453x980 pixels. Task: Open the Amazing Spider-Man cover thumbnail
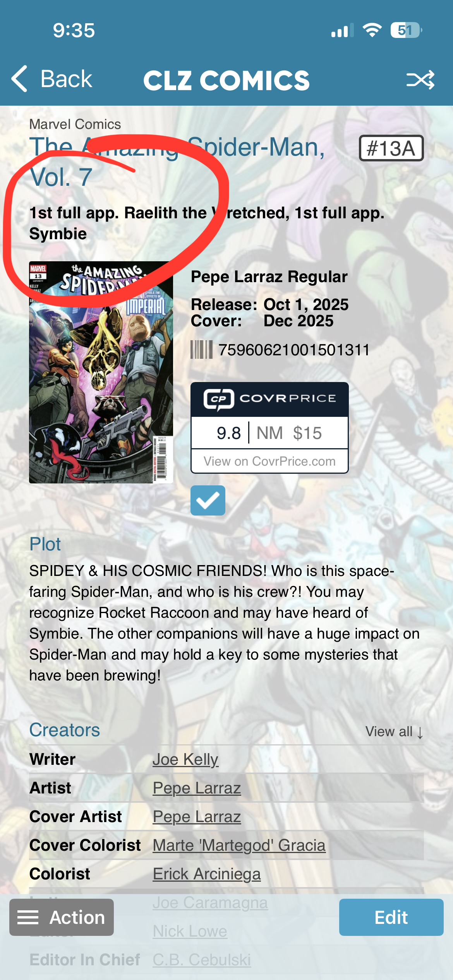click(x=101, y=372)
